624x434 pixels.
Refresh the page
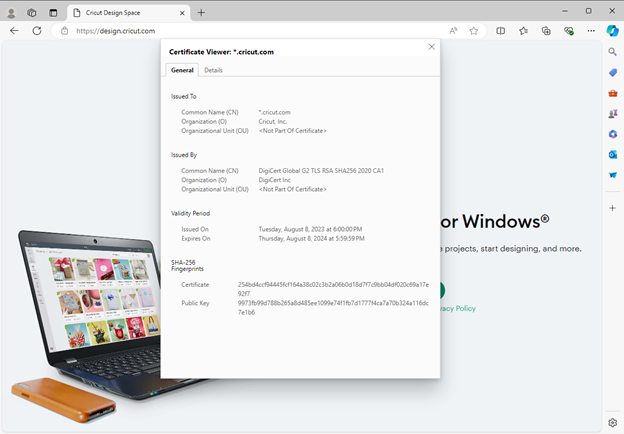click(x=37, y=31)
